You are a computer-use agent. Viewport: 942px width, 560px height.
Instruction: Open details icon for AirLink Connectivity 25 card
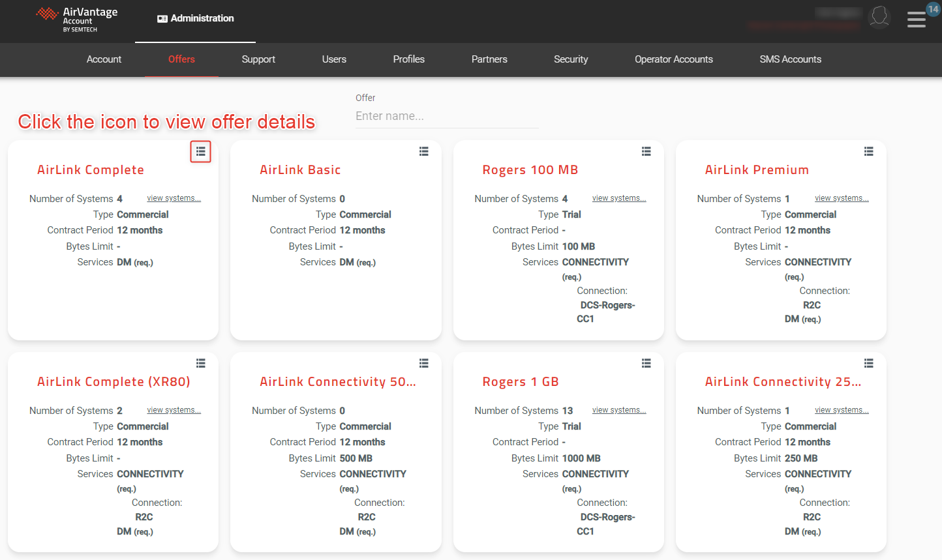(868, 363)
